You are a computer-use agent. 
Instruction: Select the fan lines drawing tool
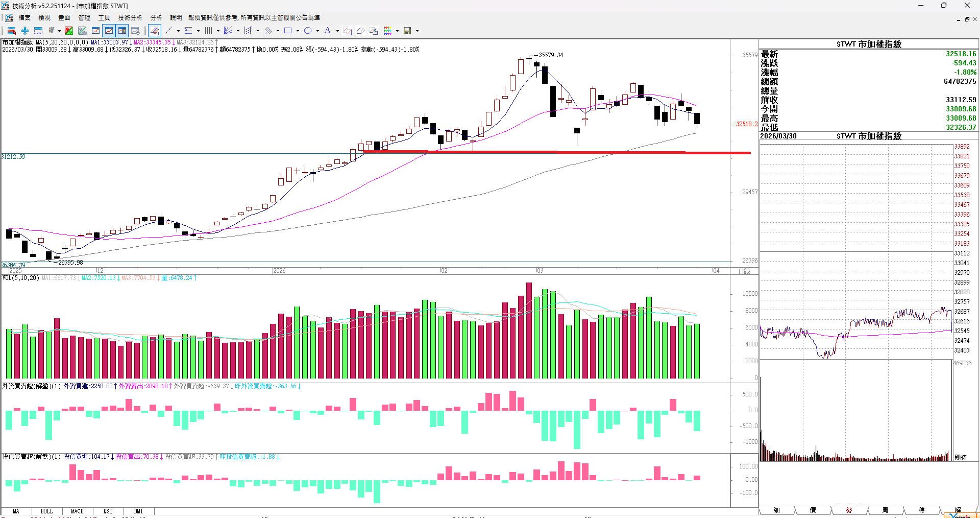(x=228, y=31)
